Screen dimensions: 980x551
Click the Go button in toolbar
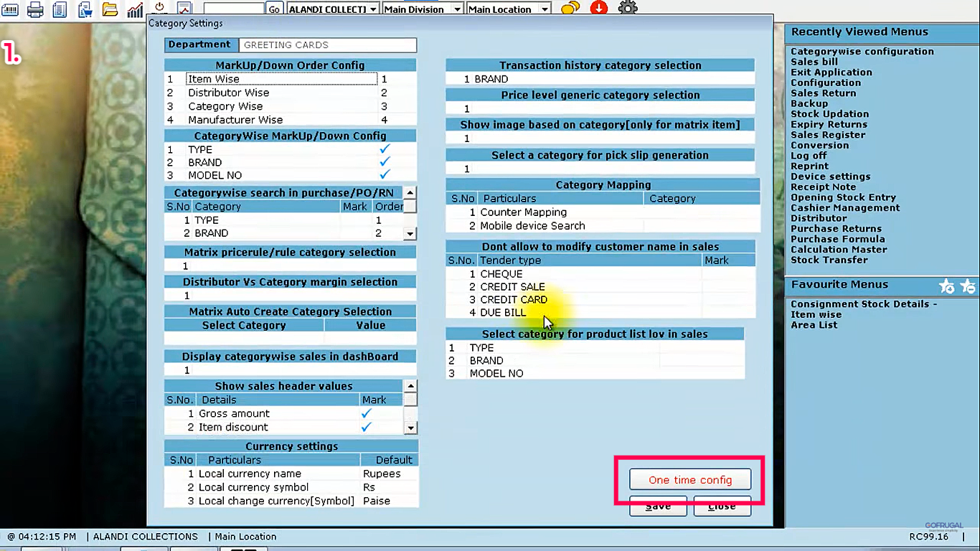pyautogui.click(x=274, y=9)
